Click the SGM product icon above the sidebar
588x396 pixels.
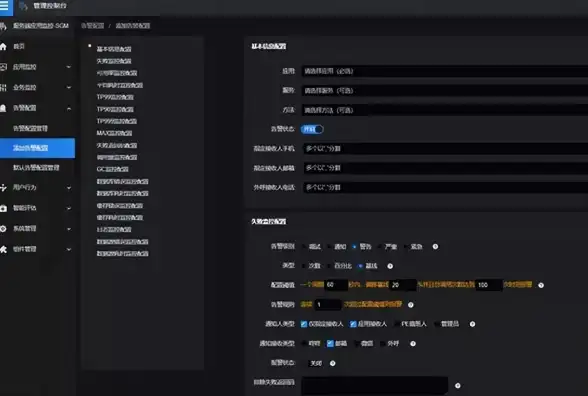3,26
